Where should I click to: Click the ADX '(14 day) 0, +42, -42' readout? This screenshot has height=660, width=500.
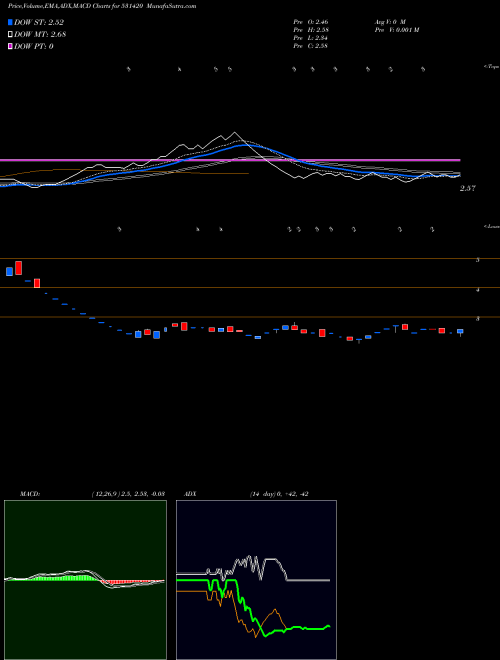(x=278, y=494)
